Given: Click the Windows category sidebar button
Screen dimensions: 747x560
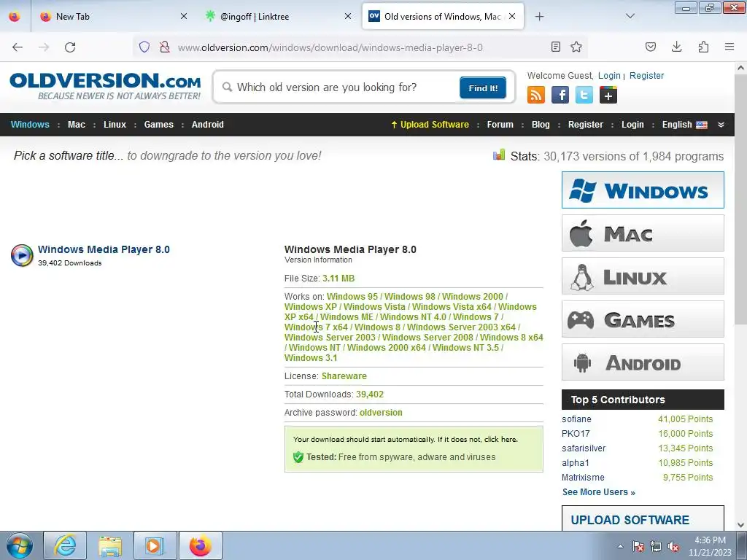Looking at the screenshot, I should click(x=643, y=190).
